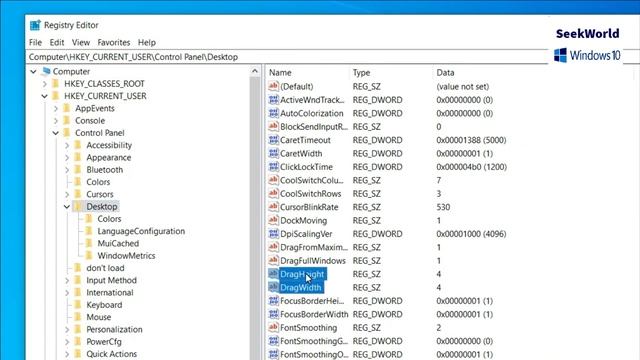This screenshot has height=360, width=640.
Task: Open the Edit menu
Action: 57,42
